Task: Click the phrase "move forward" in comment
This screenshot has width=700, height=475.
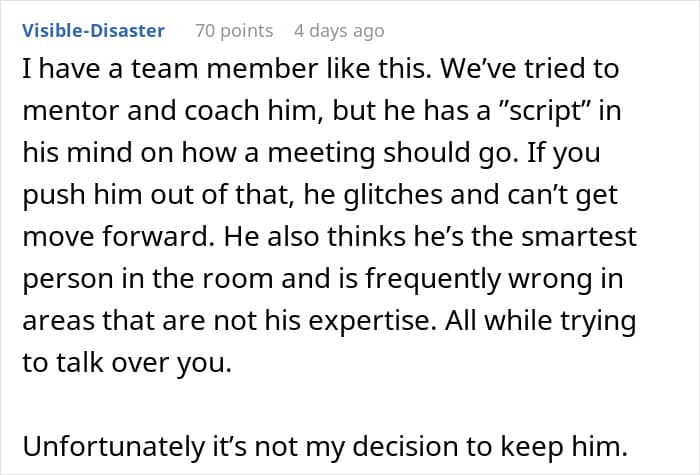Action: point(115,237)
